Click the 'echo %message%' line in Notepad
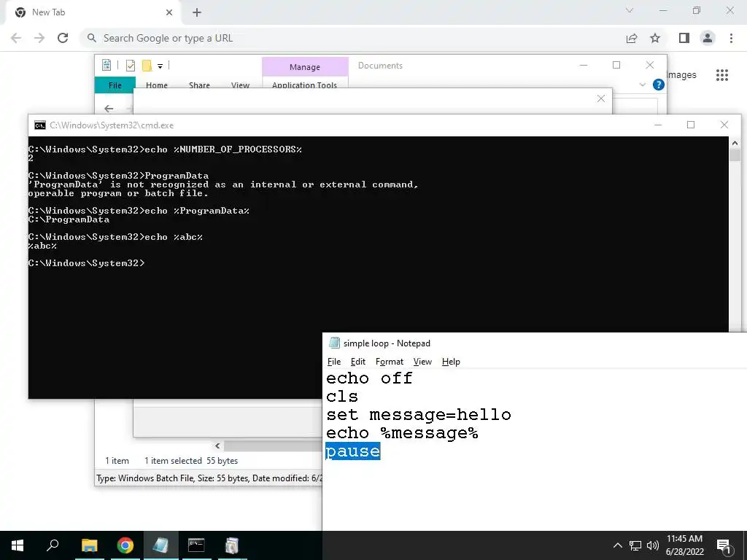This screenshot has width=747, height=560. pyautogui.click(x=402, y=433)
